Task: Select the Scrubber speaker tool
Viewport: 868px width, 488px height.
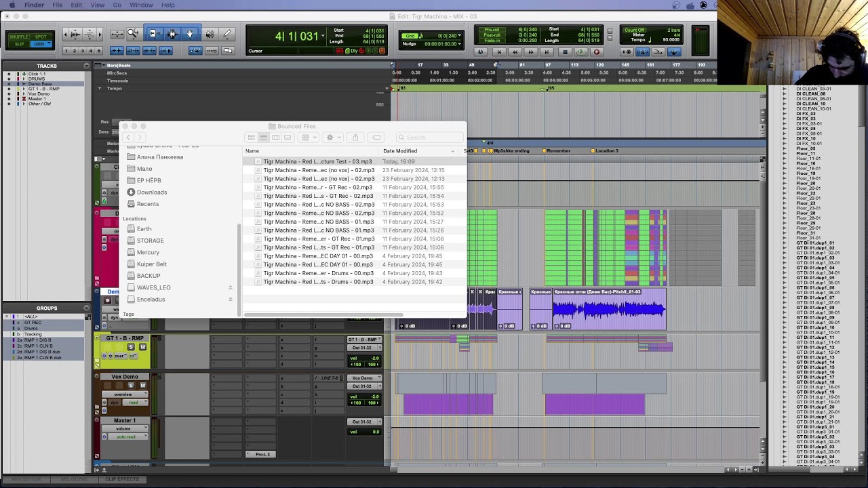Action: [210, 34]
